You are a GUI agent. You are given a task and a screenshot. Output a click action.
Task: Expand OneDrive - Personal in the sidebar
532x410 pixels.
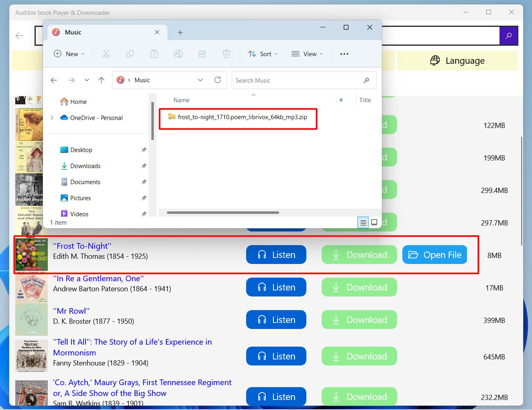tap(52, 118)
